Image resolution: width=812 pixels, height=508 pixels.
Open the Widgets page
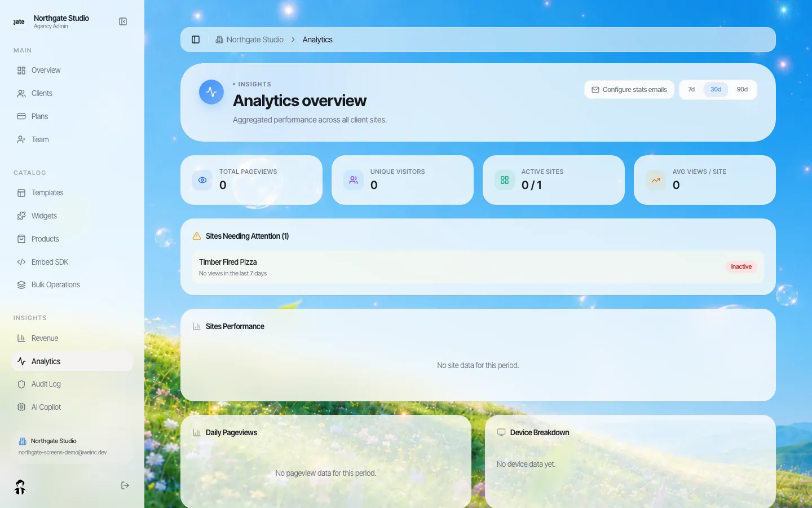(x=72, y=216)
